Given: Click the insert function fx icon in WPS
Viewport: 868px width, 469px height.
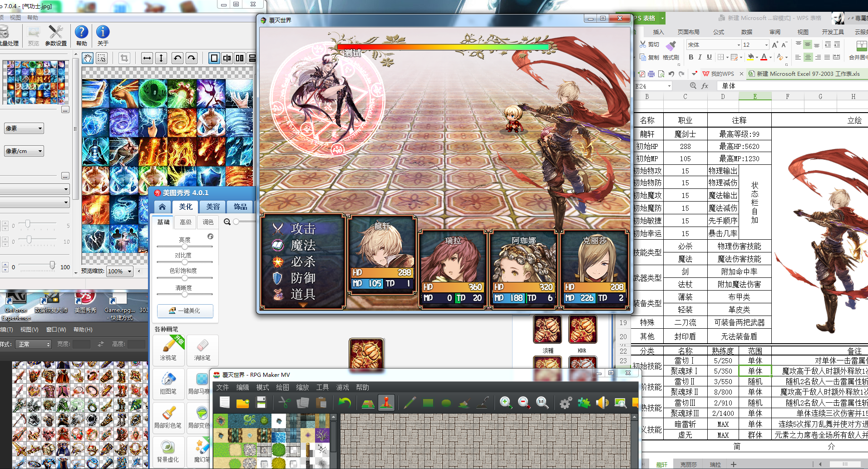Looking at the screenshot, I should (x=705, y=86).
